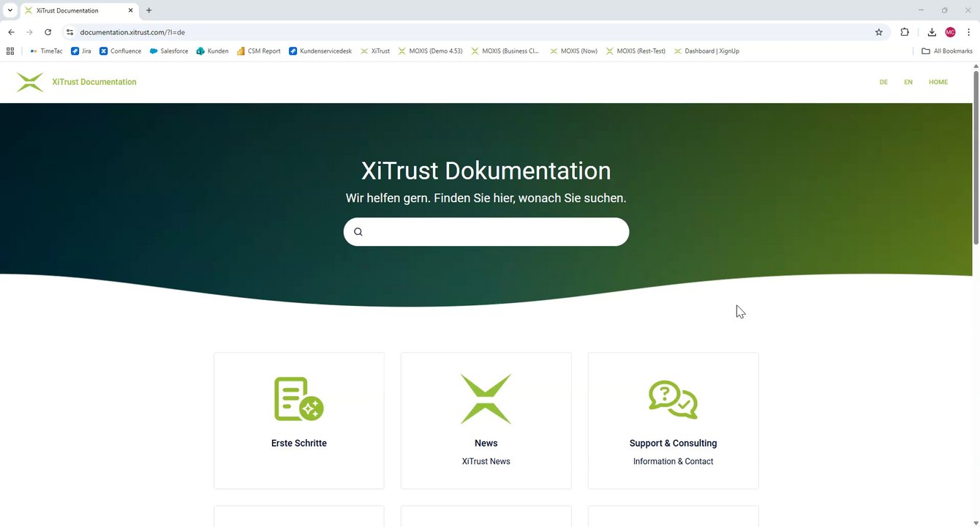The width and height of the screenshot is (980, 527).
Task: Open the apps grid icon in bookmarks bar
Action: pyautogui.click(x=10, y=51)
